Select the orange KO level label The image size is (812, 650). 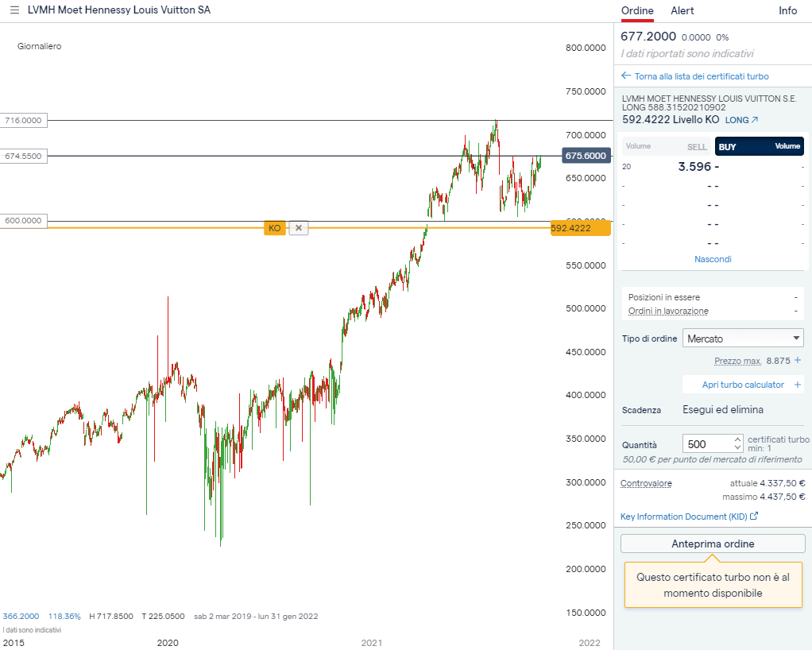[275, 228]
